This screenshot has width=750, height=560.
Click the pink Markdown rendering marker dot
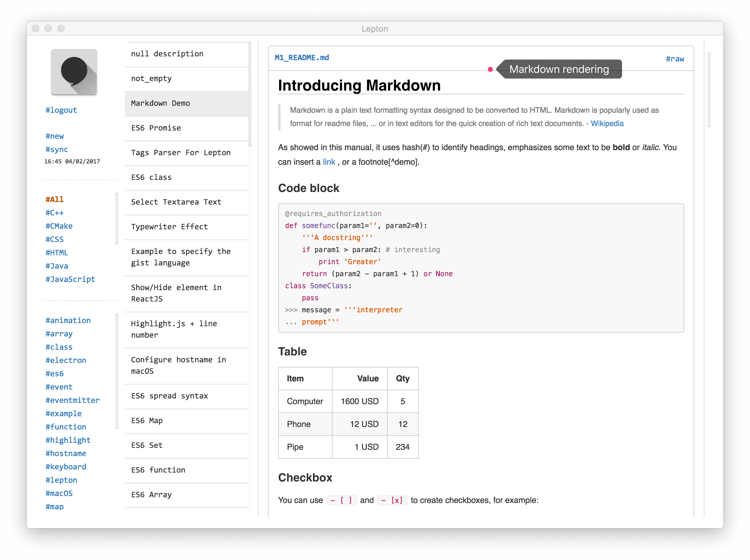tap(490, 69)
